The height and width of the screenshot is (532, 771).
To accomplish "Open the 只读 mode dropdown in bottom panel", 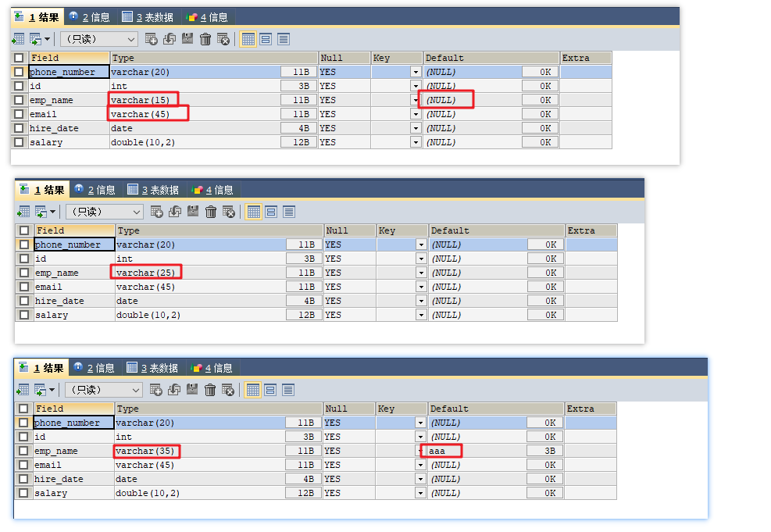I will tap(103, 389).
